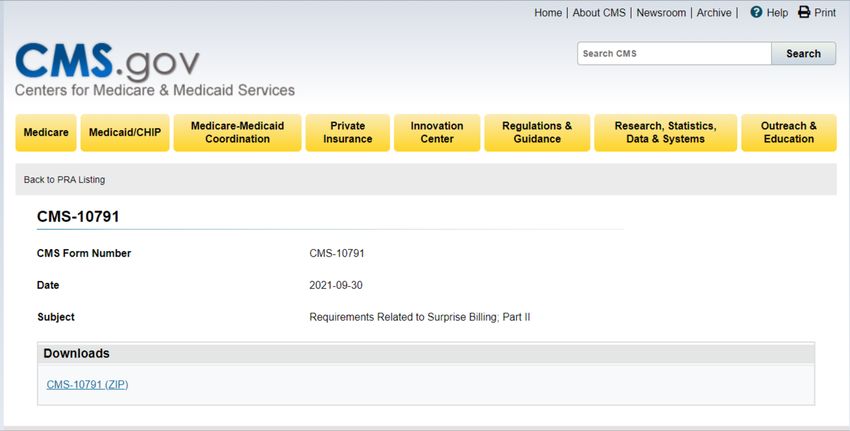Open the Medicare menu tab
The width and height of the screenshot is (850, 431).
coord(46,132)
